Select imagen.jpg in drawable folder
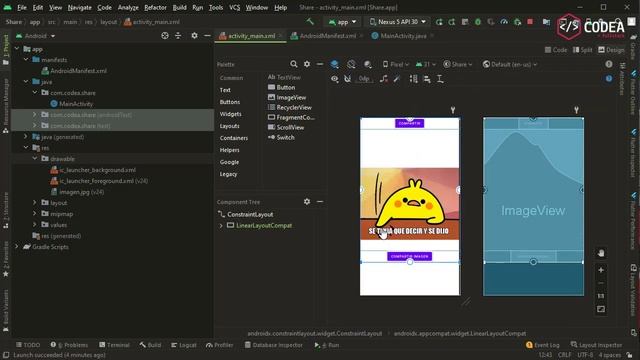This screenshot has height=360, width=640. tap(78, 192)
